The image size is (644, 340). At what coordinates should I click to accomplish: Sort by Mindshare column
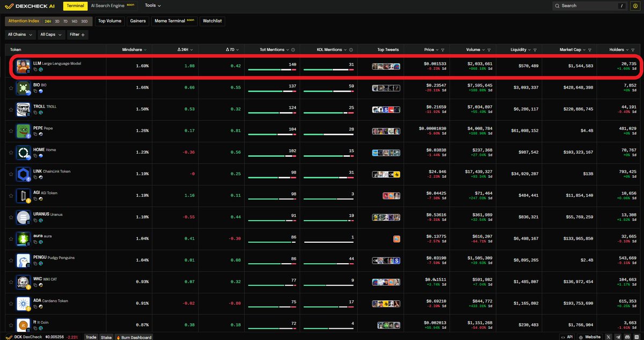click(134, 49)
